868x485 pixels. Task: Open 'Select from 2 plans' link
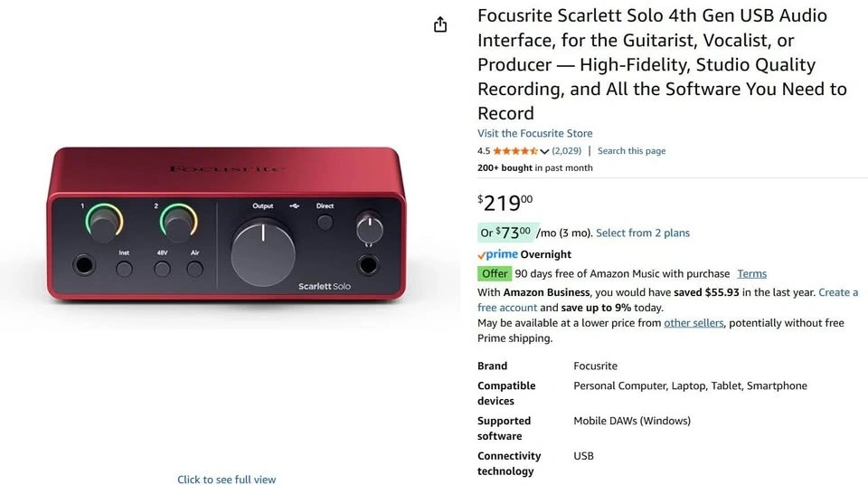[x=643, y=233]
